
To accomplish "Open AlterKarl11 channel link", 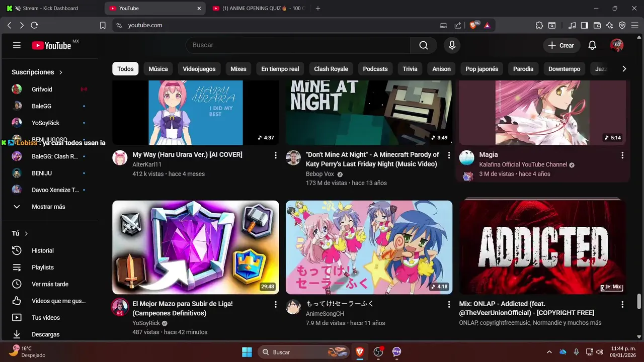I will 147,165.
